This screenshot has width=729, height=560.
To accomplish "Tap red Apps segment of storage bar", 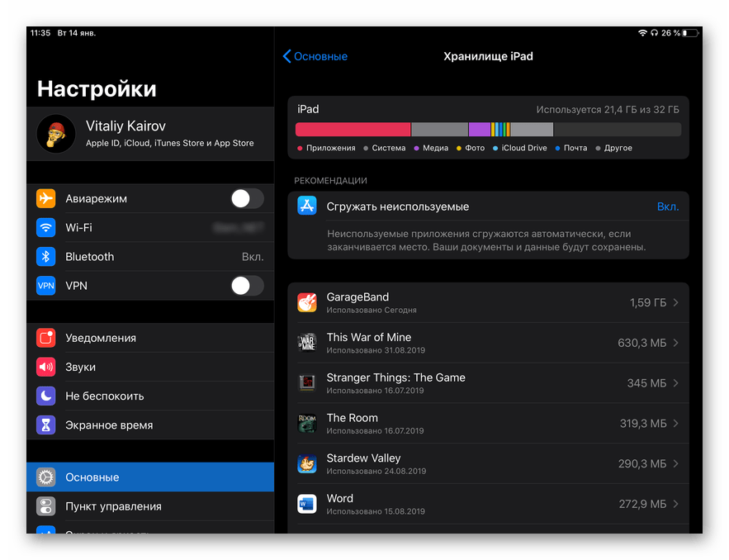I will tap(353, 130).
